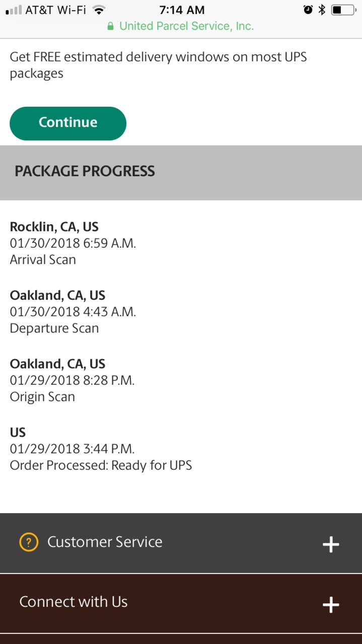Expand Connect with Us via its plus icon
The height and width of the screenshot is (644, 362).
pyautogui.click(x=331, y=605)
